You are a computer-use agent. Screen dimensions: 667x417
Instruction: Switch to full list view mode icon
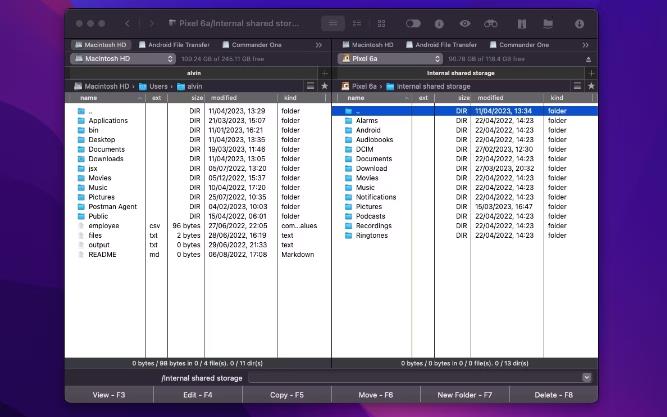coord(333,23)
